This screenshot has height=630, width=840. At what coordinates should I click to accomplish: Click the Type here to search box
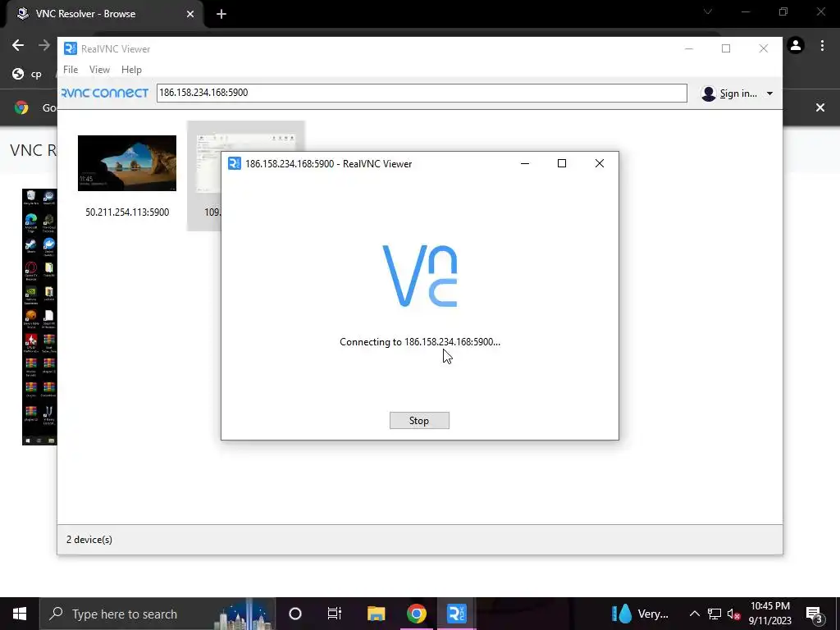(x=157, y=614)
